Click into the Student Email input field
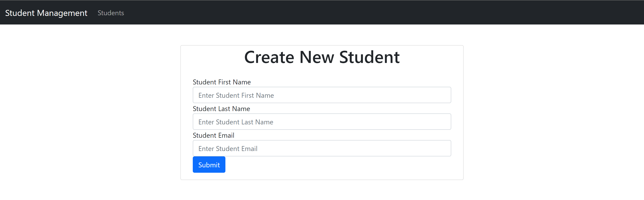 [322, 148]
